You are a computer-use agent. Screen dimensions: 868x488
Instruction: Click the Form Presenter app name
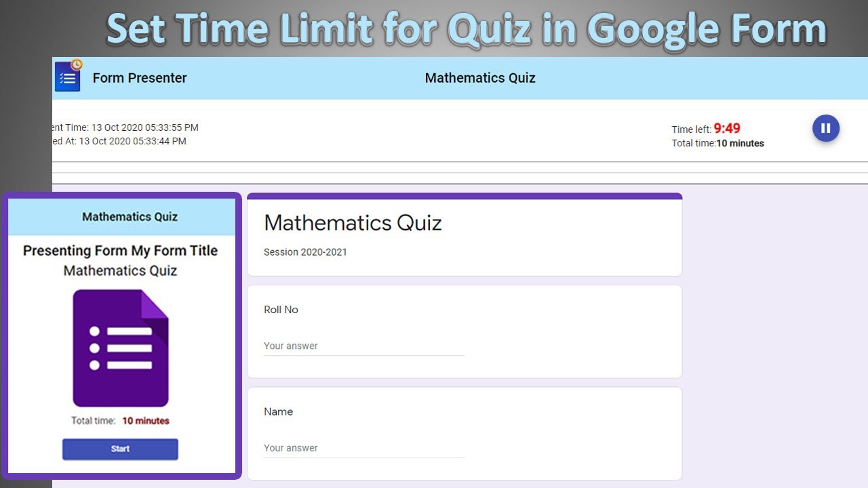coord(140,78)
